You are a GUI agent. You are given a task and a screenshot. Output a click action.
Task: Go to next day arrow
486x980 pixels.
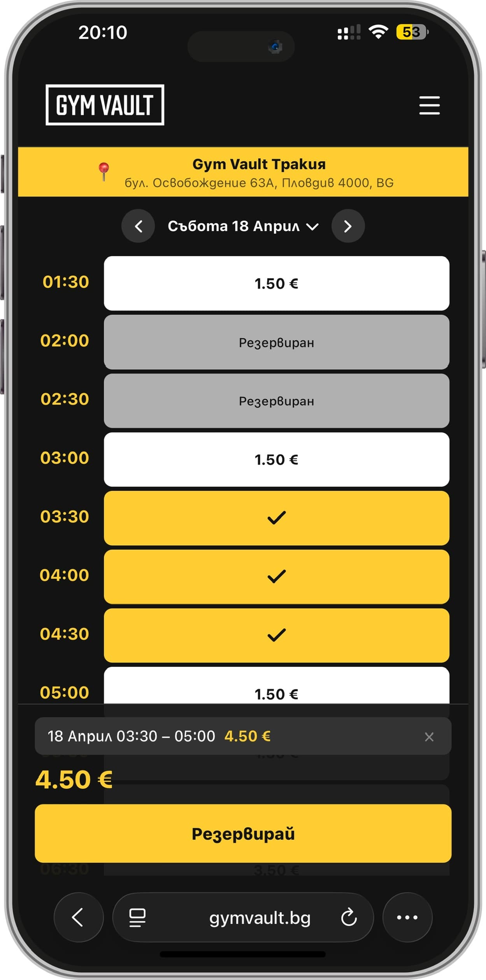click(x=348, y=226)
